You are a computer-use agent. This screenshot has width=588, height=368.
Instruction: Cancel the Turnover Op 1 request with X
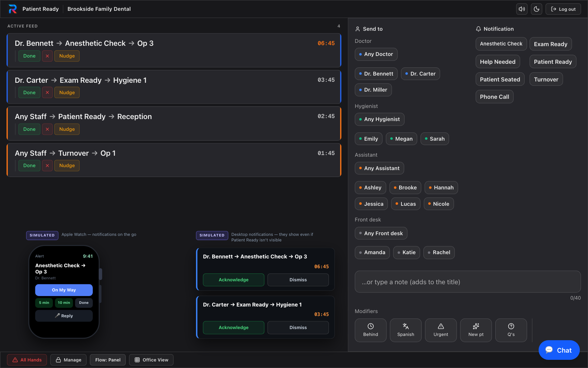pos(47,166)
